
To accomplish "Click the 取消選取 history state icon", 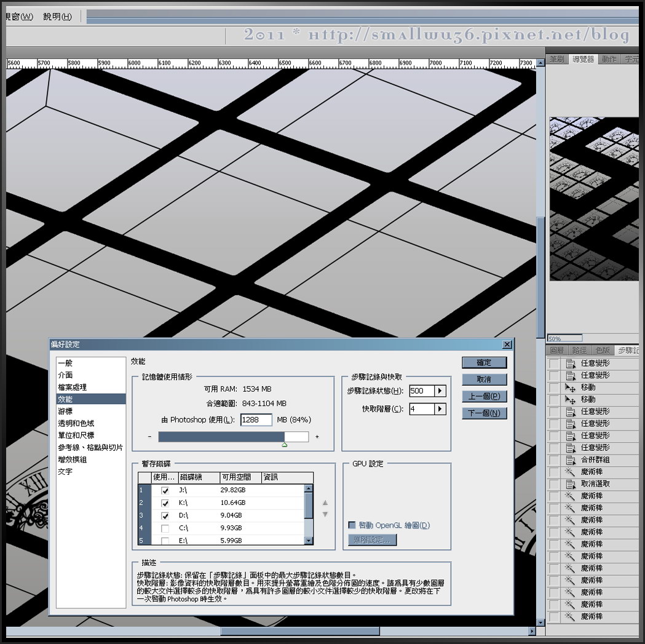I will click(569, 484).
